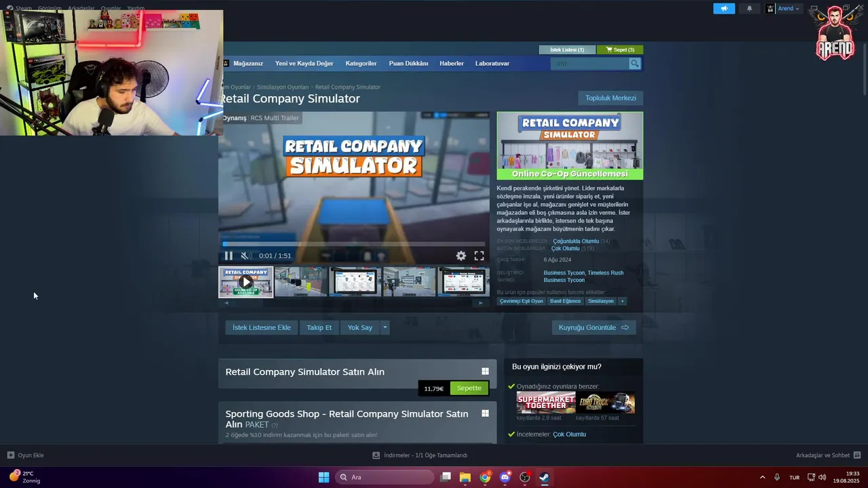Select the Simülasyon tag
Viewport: 868px width, 488px height.
[601, 301]
